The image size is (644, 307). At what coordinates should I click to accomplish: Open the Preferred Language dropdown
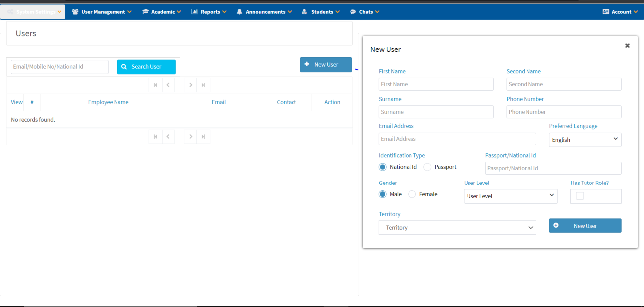(585, 140)
